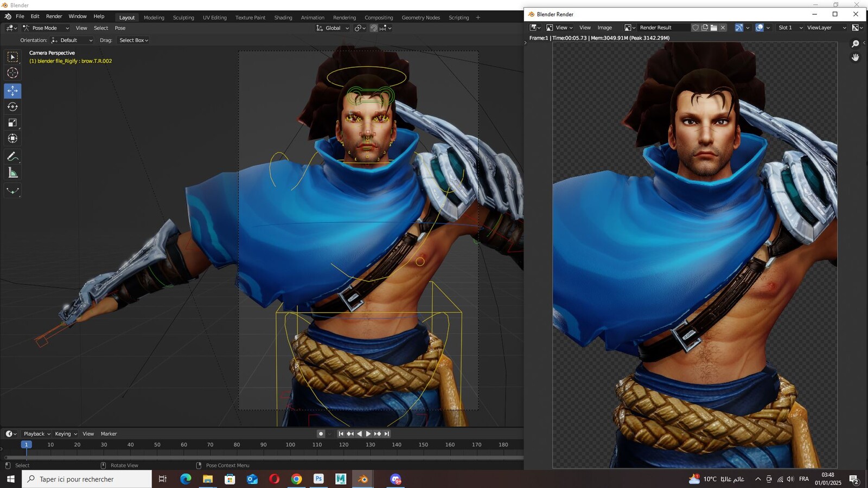Open the Image menu in render window
Screen dimensions: 868x488
click(604, 28)
